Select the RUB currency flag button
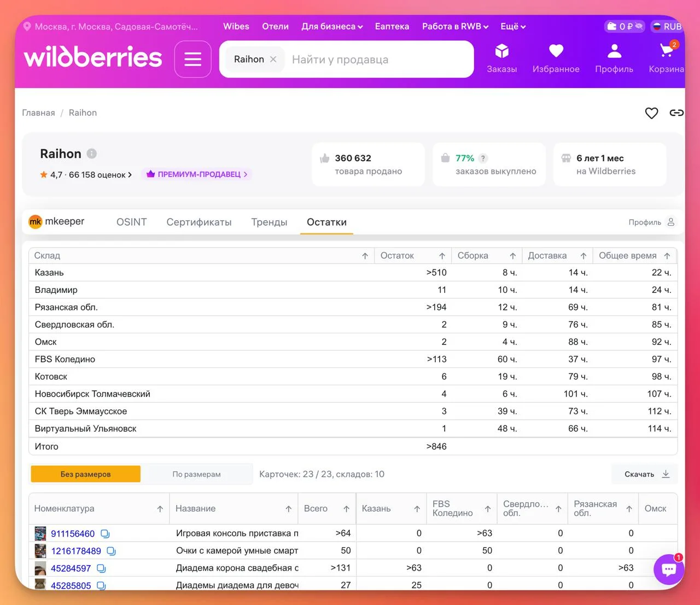 [668, 26]
